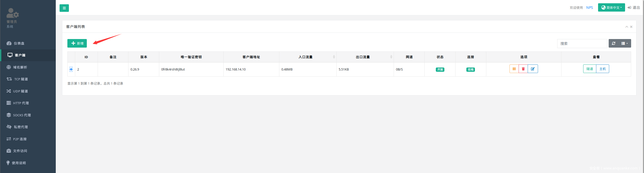The height and width of the screenshot is (173, 644).
Task: Open 仪表盘 dashboard in sidebar
Action: (19, 43)
